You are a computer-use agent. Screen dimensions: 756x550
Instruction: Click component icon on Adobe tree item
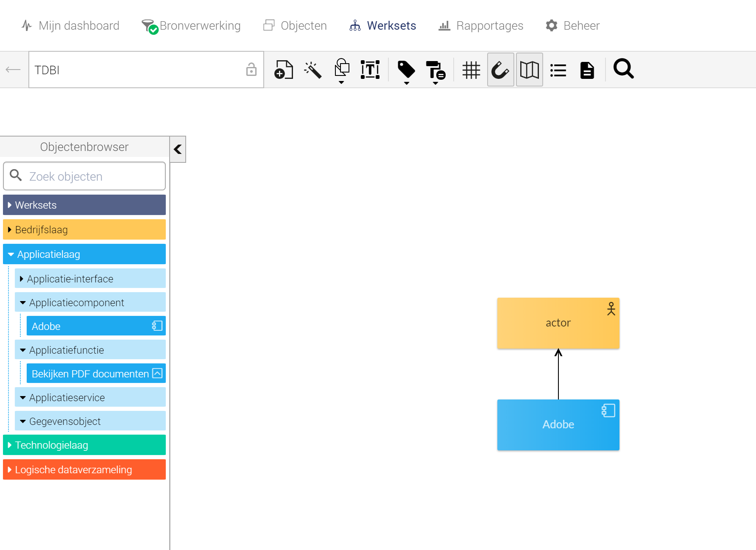[157, 326]
